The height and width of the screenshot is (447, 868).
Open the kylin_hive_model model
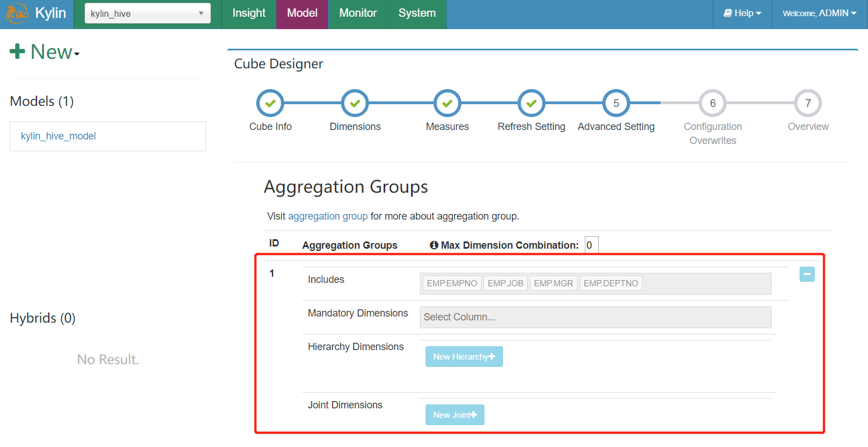coord(58,136)
